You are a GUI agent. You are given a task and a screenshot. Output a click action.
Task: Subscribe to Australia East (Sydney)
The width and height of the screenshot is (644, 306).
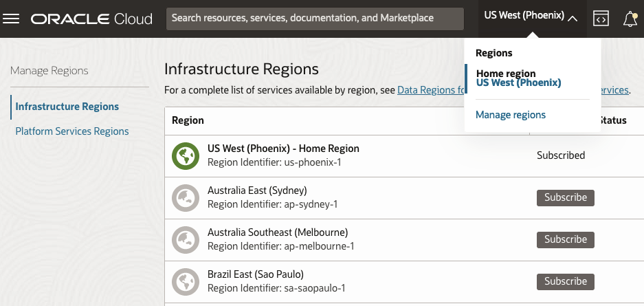pos(566,198)
